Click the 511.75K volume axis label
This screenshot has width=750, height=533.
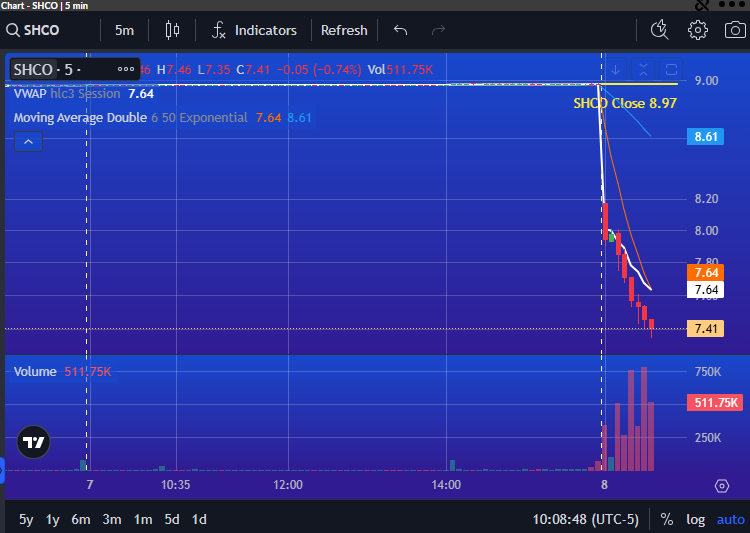pyautogui.click(x=716, y=402)
